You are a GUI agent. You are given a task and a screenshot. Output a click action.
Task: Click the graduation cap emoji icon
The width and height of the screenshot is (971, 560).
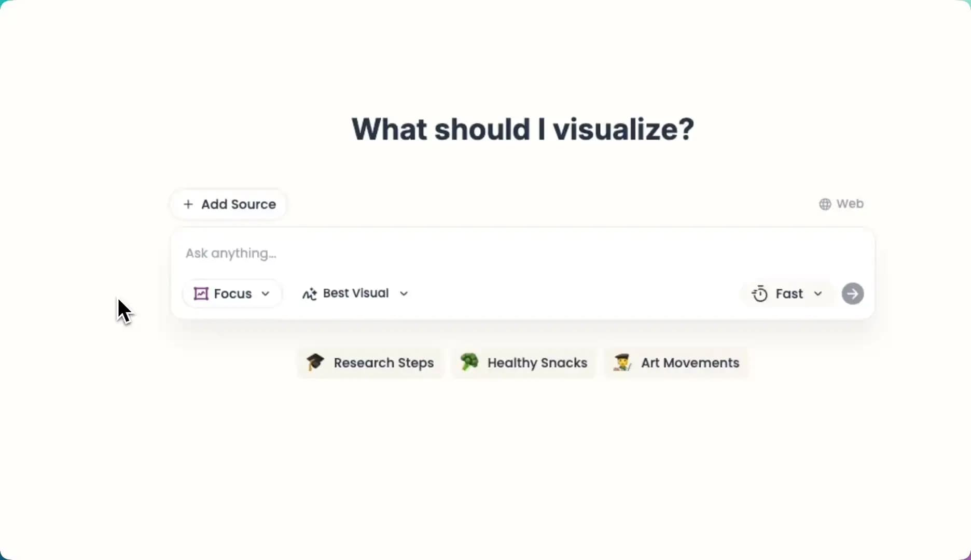[x=315, y=362]
